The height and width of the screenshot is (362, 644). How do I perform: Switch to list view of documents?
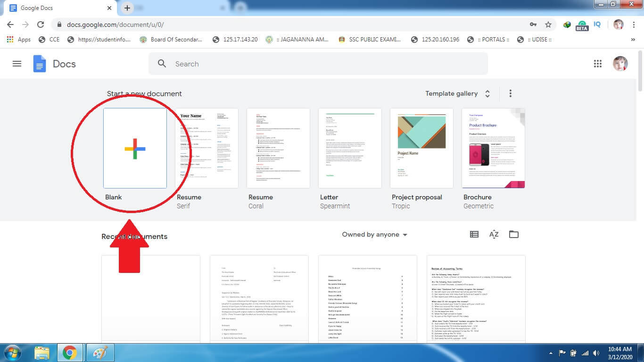click(474, 234)
